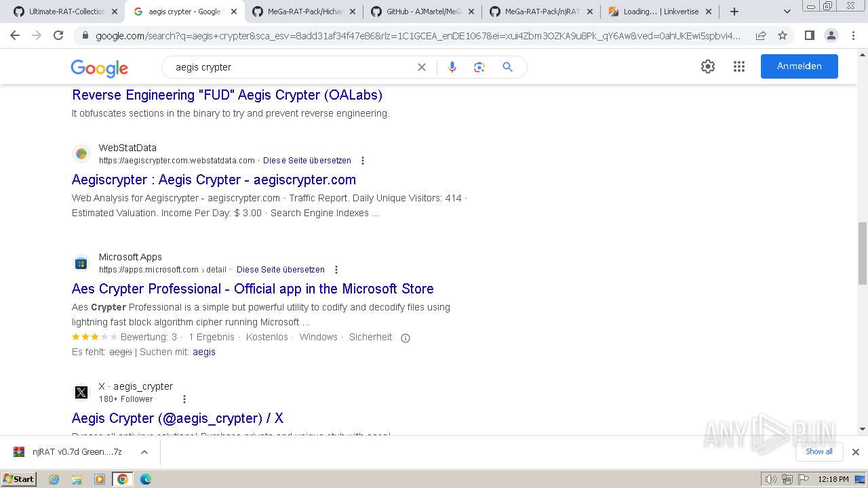Viewport: 868px width, 488px height.
Task: Open the Start menu
Action: 18,479
